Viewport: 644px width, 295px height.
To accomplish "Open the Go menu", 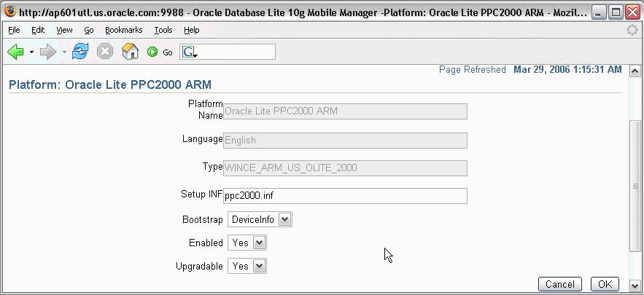I will coord(89,30).
